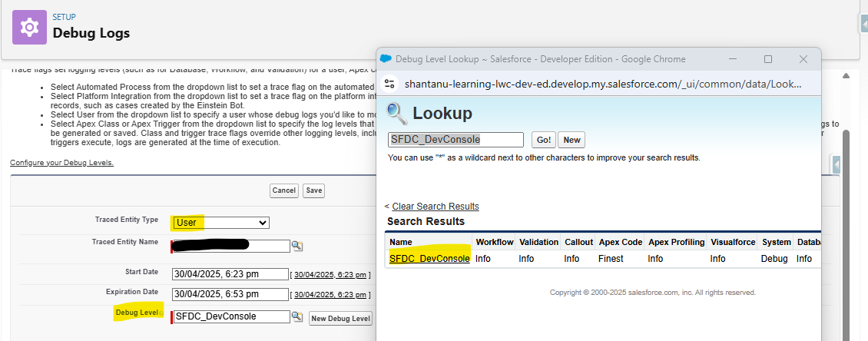
Task: Click into the Start Date field
Action: pyautogui.click(x=230, y=274)
